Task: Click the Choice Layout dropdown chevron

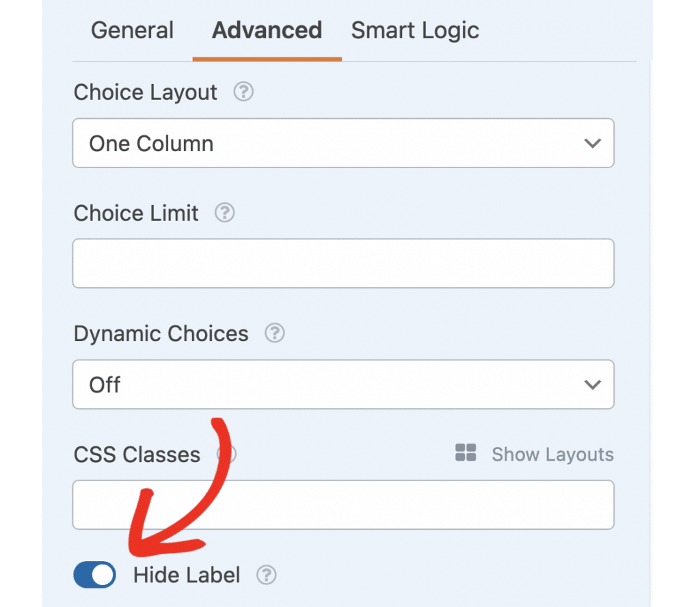Action: (592, 143)
